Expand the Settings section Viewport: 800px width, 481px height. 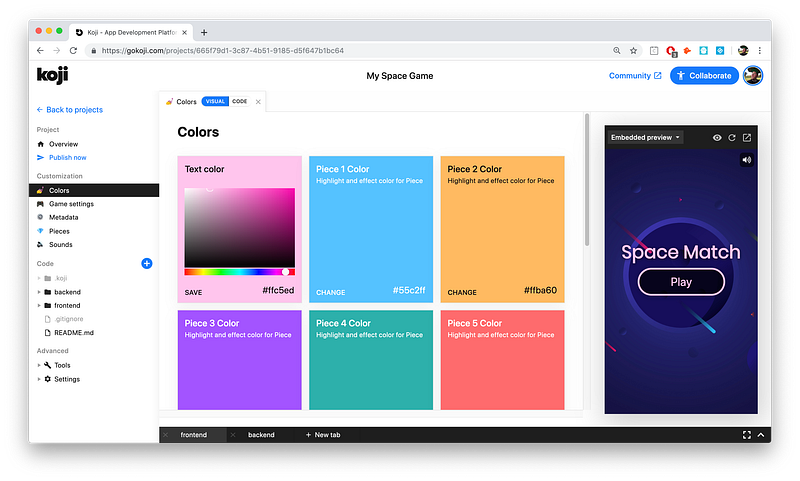(x=39, y=379)
